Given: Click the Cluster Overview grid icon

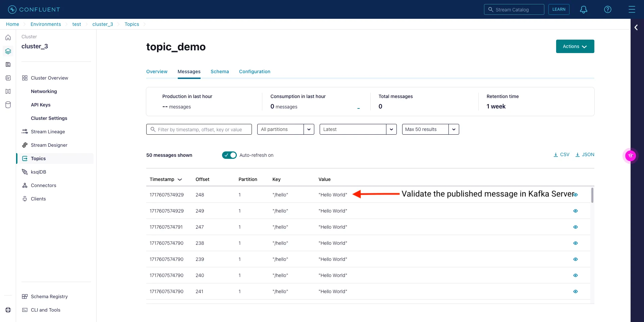Looking at the screenshot, I should tap(25, 78).
